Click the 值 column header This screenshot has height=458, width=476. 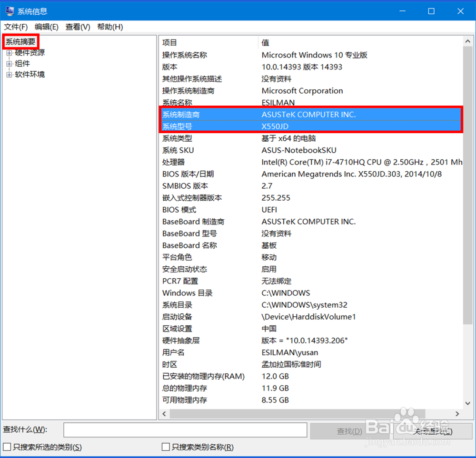pos(361,43)
